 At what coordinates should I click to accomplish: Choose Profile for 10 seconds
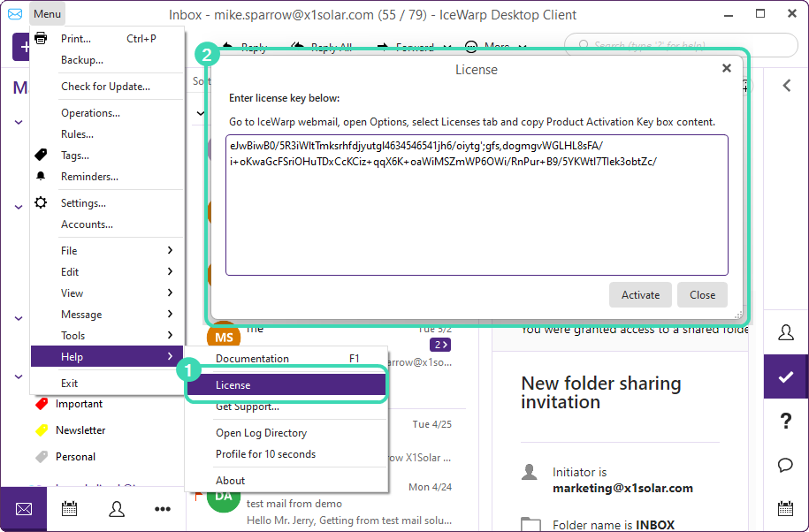(x=286, y=454)
